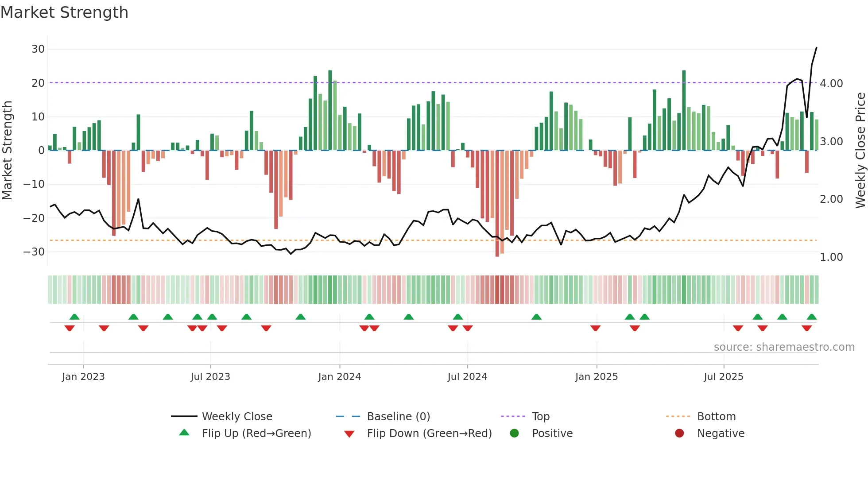
Task: Click the Flip Down red triangle legend icon
Action: tap(349, 434)
